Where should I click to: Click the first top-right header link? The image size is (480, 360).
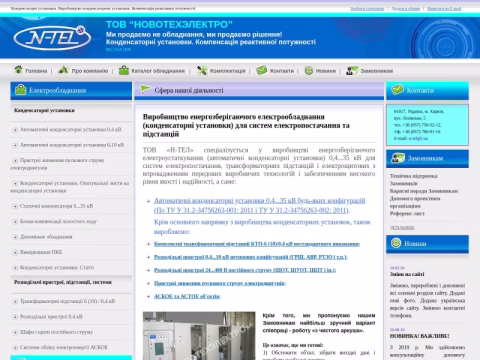pos(367,9)
